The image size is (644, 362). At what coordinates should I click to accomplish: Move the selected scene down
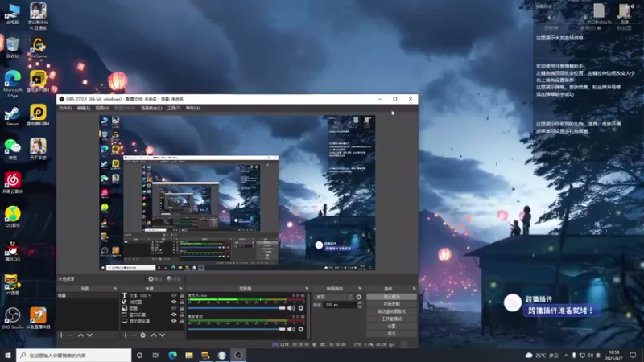(89, 335)
